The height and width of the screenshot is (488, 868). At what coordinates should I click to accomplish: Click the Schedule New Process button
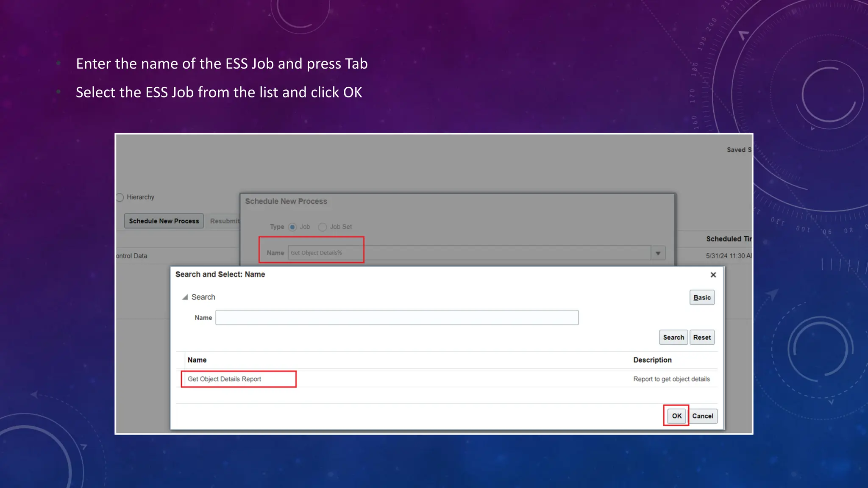click(x=164, y=221)
